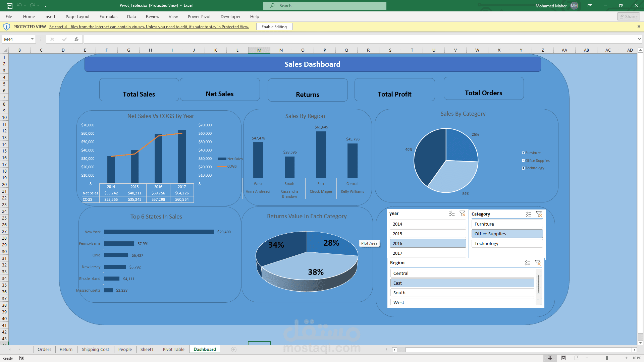Open Customize Quick Access Toolbar dropdown
Viewport: 644px width, 362px height.
click(x=45, y=6)
